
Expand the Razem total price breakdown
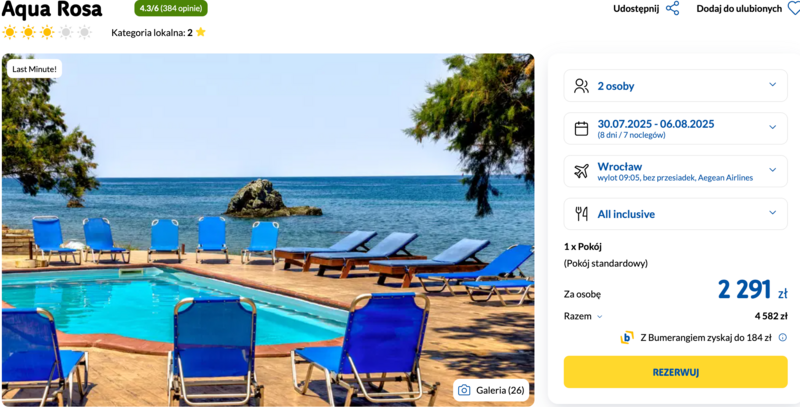click(x=583, y=316)
